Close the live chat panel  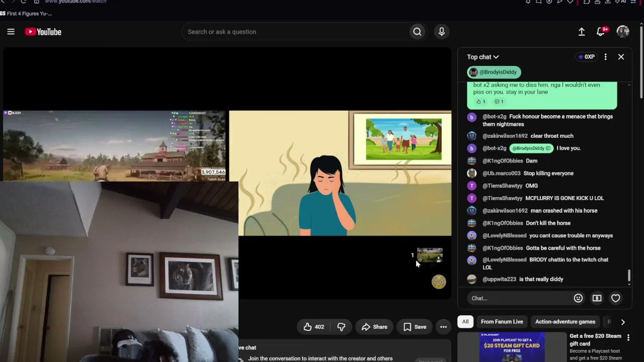point(621,57)
